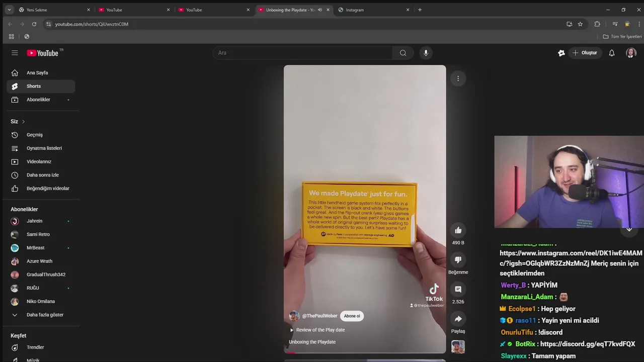Open GradualThrush342 channel subscription
Image resolution: width=644 pixels, height=362 pixels.
[41, 275]
